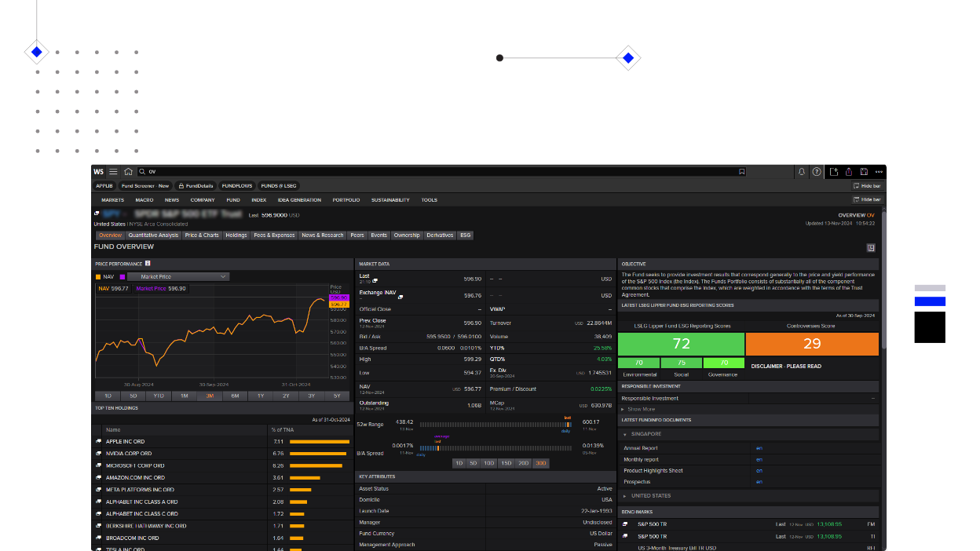Click the bookmark icon in the search bar
980x551 pixels.
point(741,171)
